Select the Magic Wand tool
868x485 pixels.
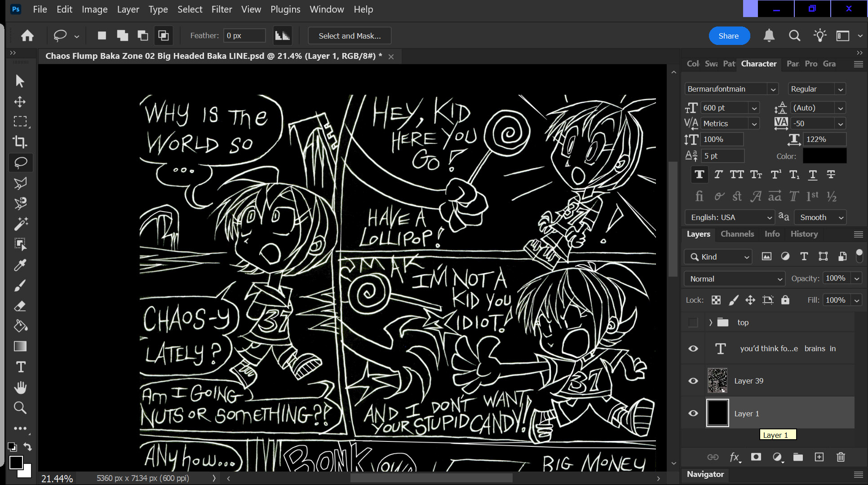21,223
